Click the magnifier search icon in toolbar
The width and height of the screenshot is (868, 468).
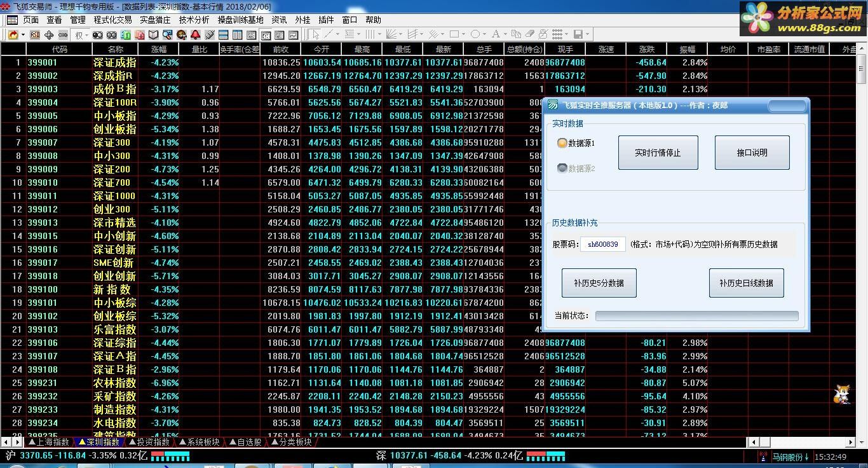tap(167, 34)
